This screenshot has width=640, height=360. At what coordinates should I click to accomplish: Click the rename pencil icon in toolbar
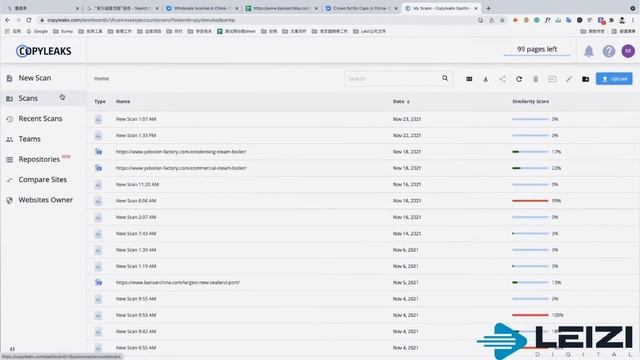(569, 79)
